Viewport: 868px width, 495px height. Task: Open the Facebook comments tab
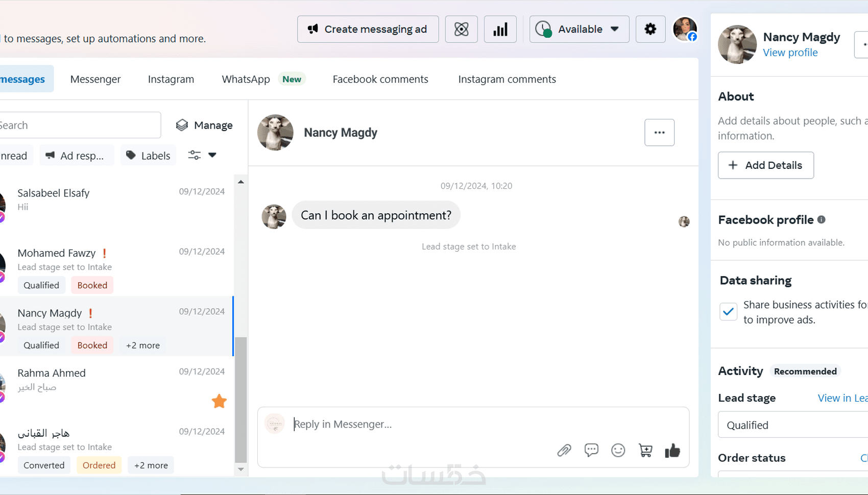(x=380, y=79)
